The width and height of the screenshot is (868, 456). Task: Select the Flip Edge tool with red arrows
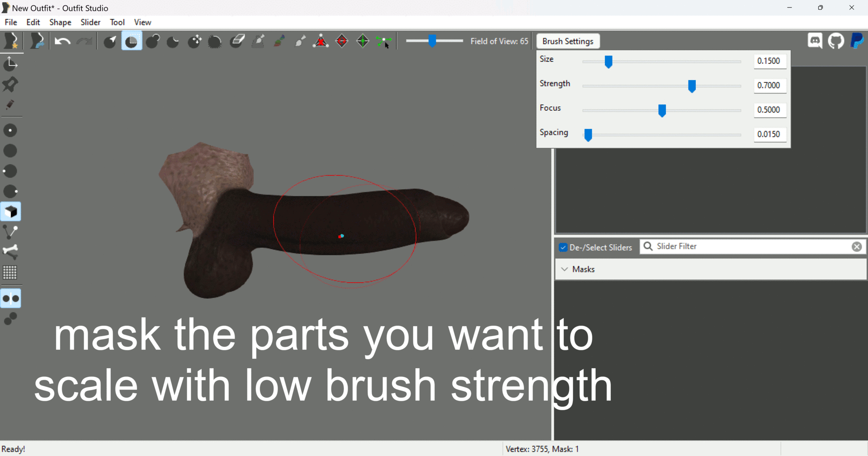342,41
